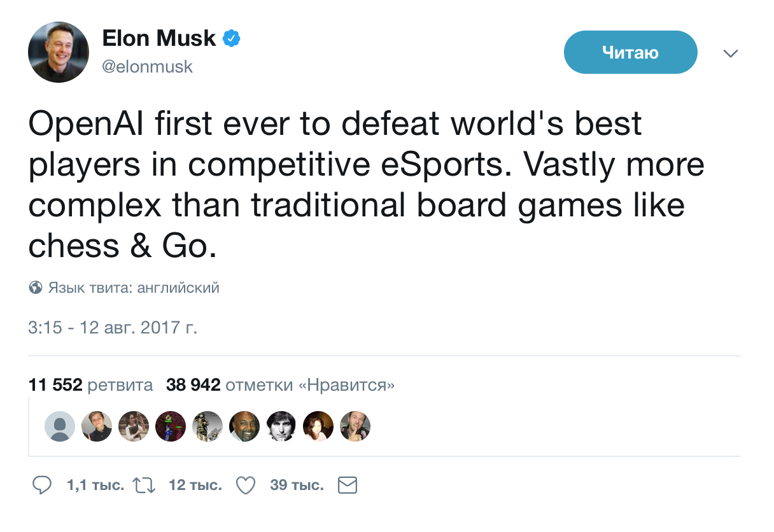This screenshot has width=774, height=532.
Task: Open the chevron menu next to Читаю
Action: tap(731, 53)
